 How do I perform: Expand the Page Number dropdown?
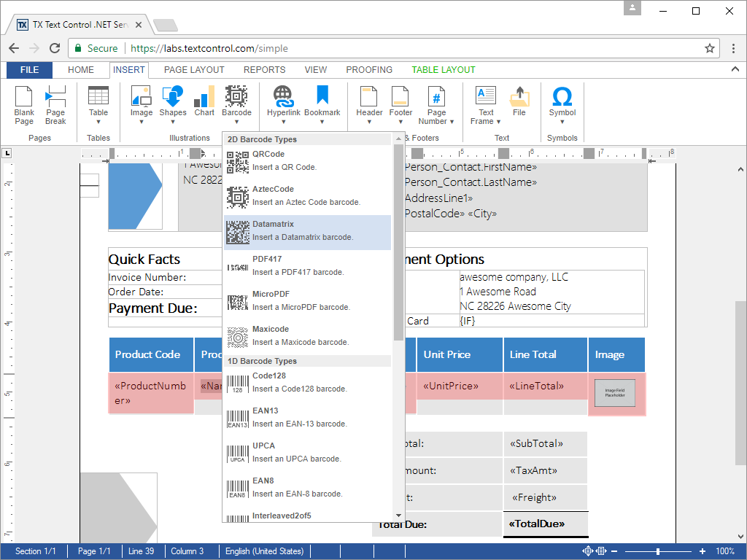point(436,105)
